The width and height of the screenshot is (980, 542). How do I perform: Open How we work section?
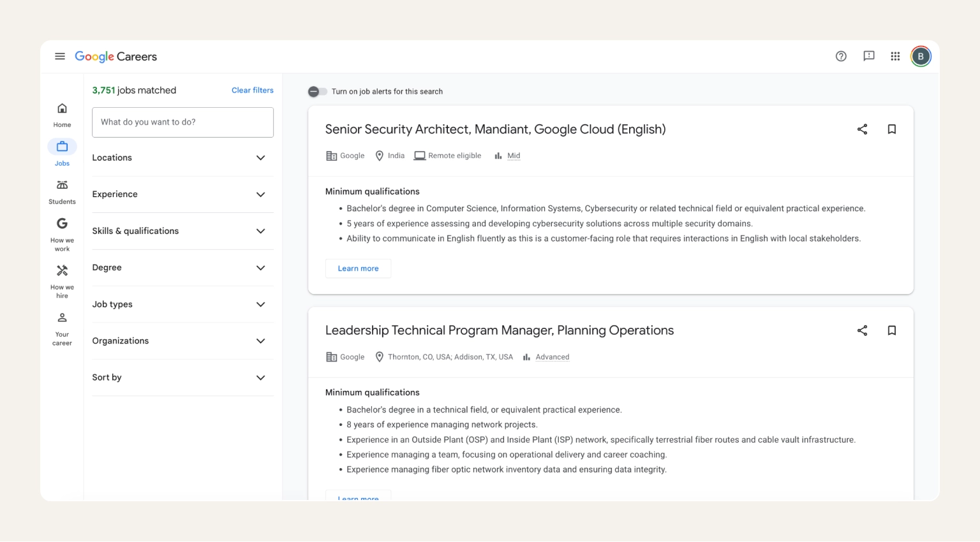[62, 235]
